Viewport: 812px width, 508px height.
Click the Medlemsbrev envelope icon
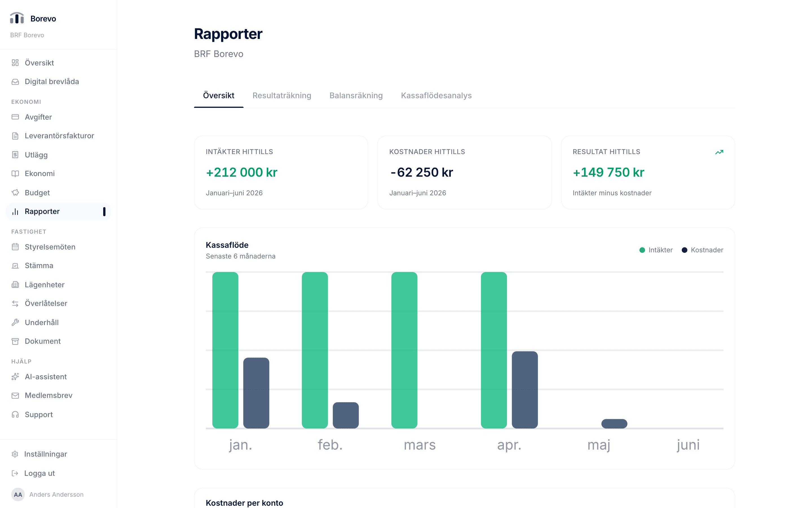[15, 395]
